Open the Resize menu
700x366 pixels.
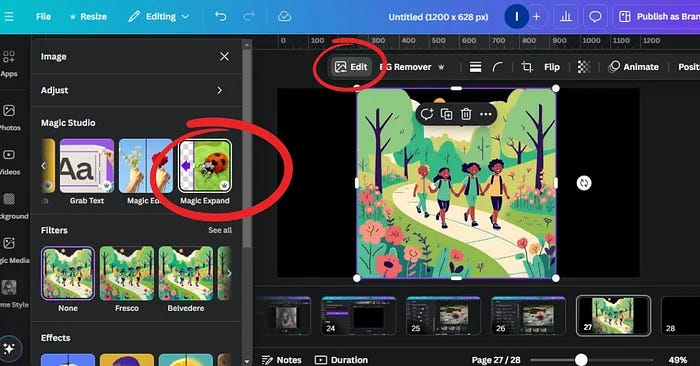88,17
